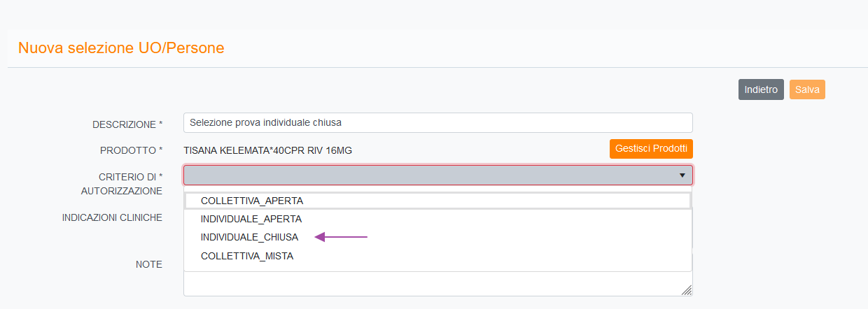The width and height of the screenshot is (868, 309).
Task: Click the INDICAZIONI CLINICHE label
Action: (x=112, y=217)
